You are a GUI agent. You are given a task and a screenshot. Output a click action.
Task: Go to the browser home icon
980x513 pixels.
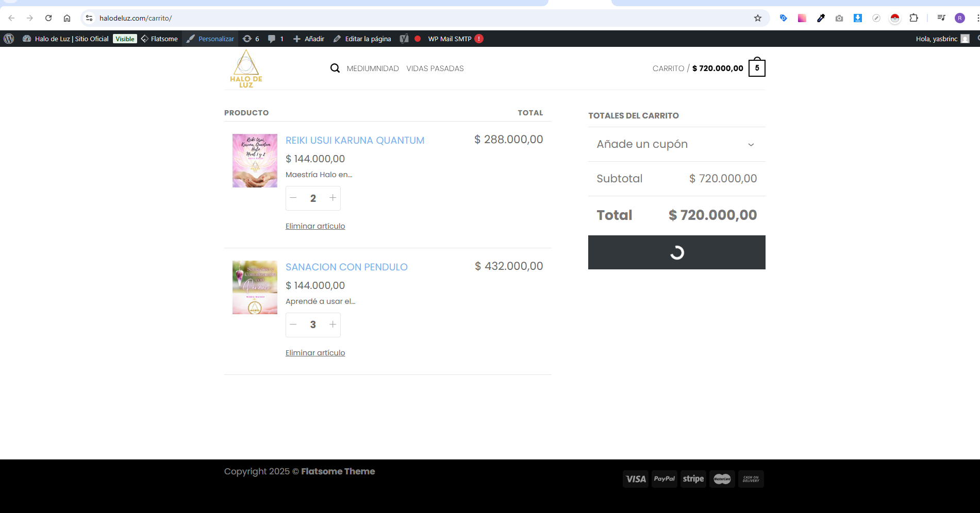(x=67, y=18)
